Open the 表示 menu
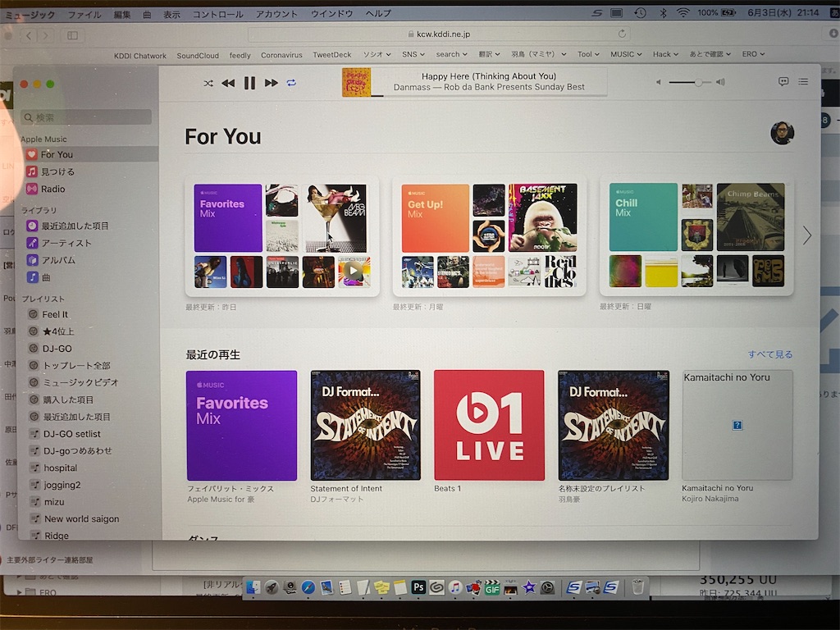 (x=171, y=15)
